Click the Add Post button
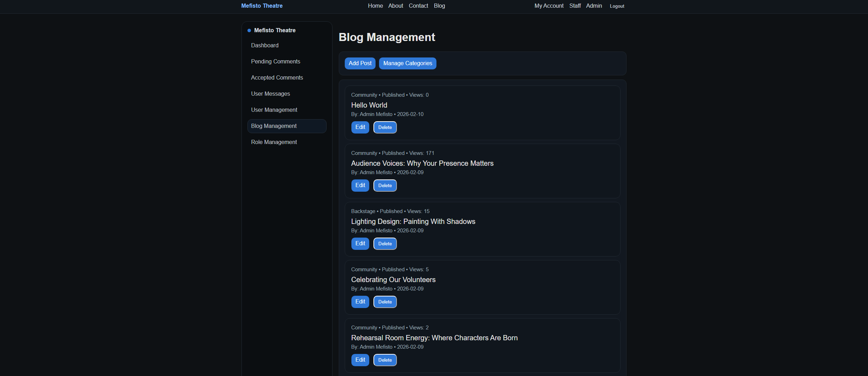 pyautogui.click(x=360, y=63)
